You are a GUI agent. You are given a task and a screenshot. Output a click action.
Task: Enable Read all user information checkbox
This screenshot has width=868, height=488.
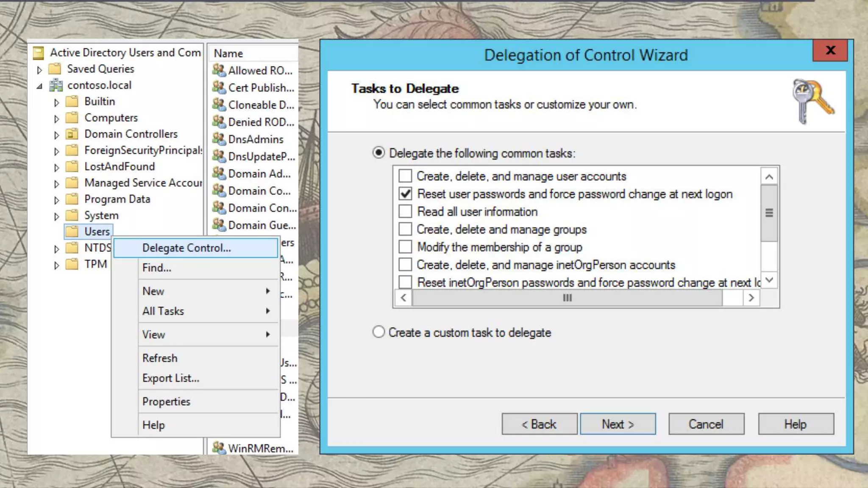tap(405, 211)
